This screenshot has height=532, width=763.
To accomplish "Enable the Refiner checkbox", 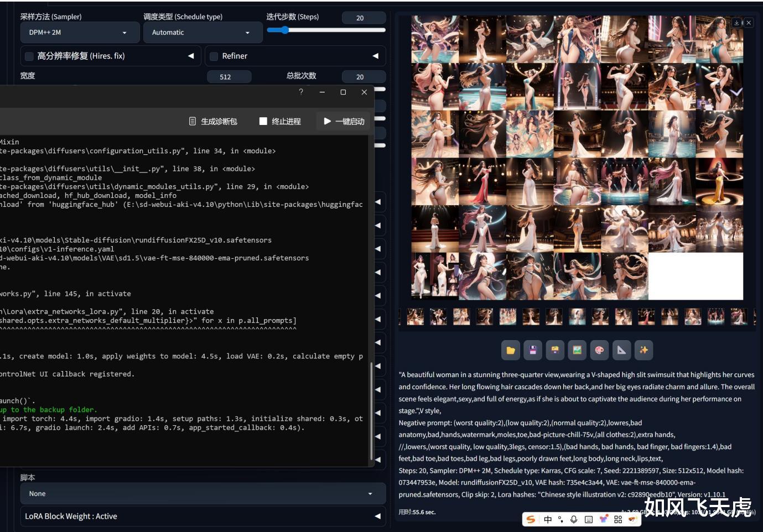I will coord(214,56).
